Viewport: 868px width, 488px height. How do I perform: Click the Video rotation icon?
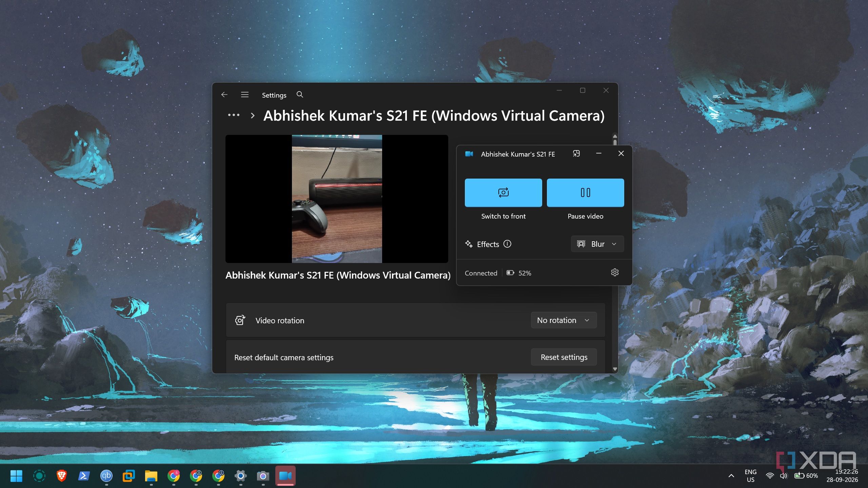tap(240, 320)
